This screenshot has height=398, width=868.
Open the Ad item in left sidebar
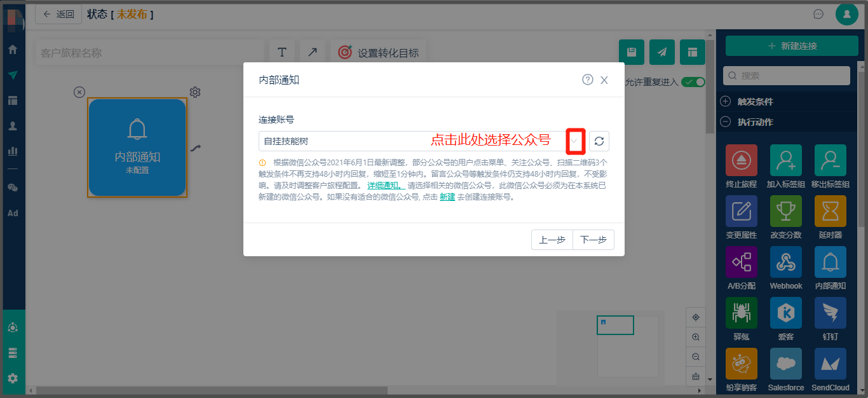pyautogui.click(x=13, y=213)
